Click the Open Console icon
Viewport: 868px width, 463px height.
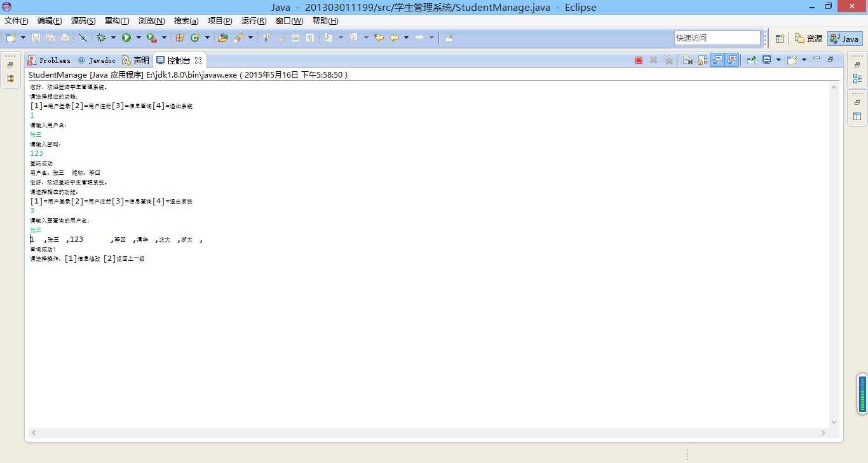tap(792, 60)
